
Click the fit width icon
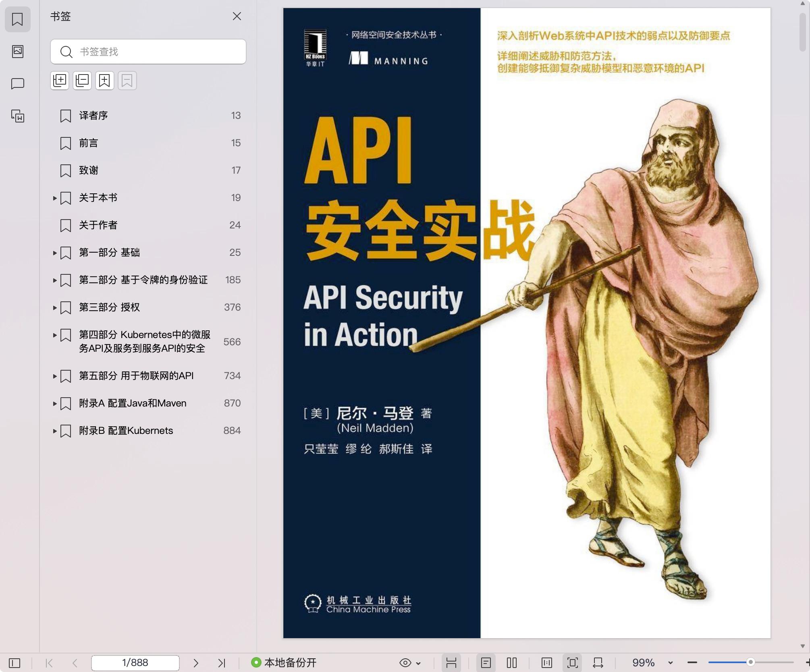pos(598,663)
